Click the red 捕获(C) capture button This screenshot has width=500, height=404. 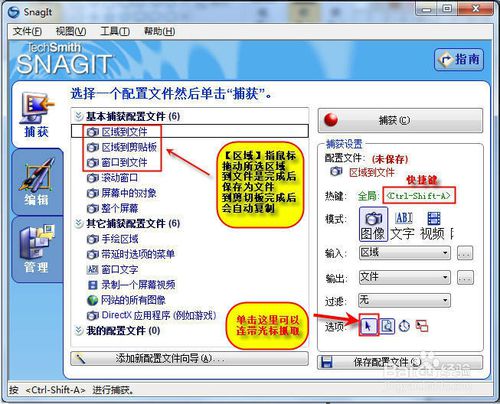click(x=400, y=120)
